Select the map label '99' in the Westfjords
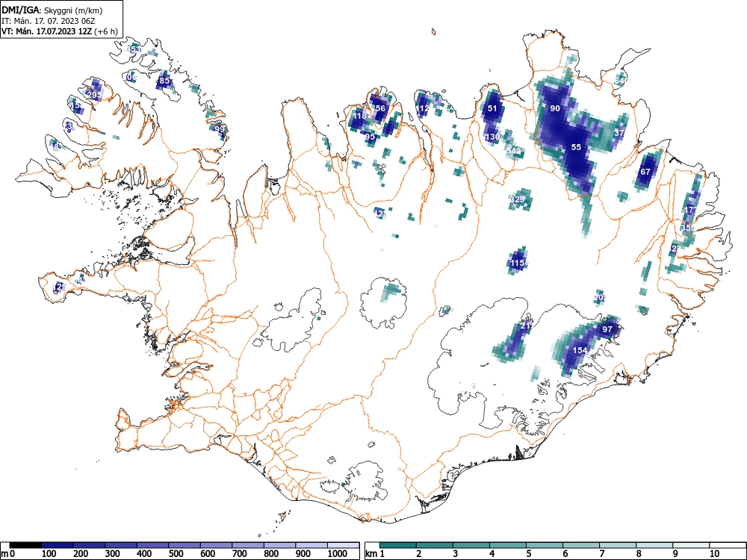 click(219, 129)
